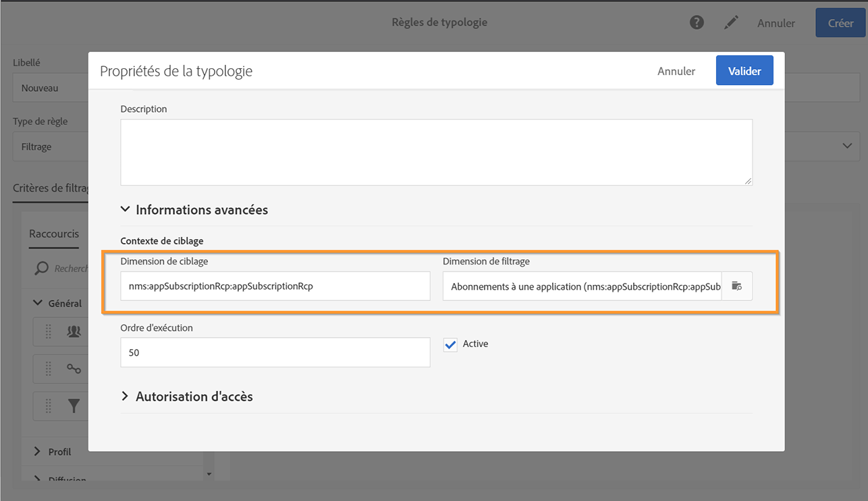Click into the Description text area

(436, 152)
